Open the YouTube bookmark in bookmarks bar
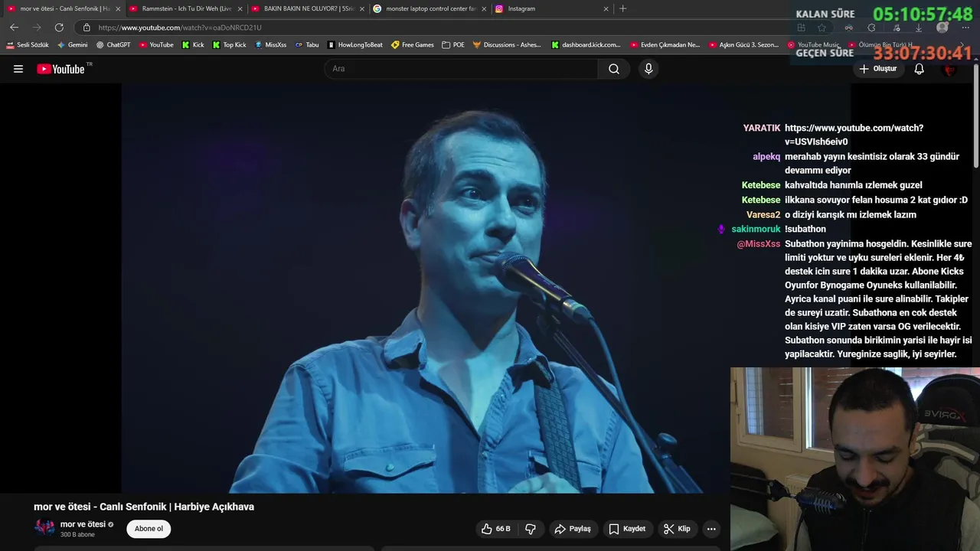This screenshot has width=980, height=551. tap(156, 45)
